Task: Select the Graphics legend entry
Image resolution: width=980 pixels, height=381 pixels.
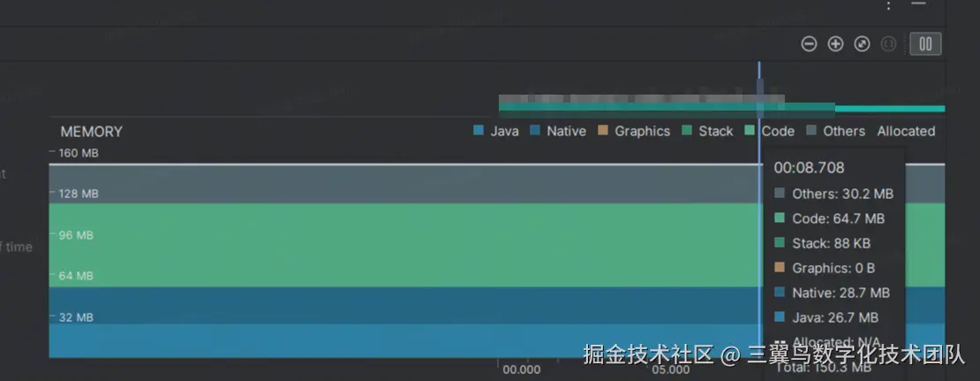Action: click(x=634, y=131)
